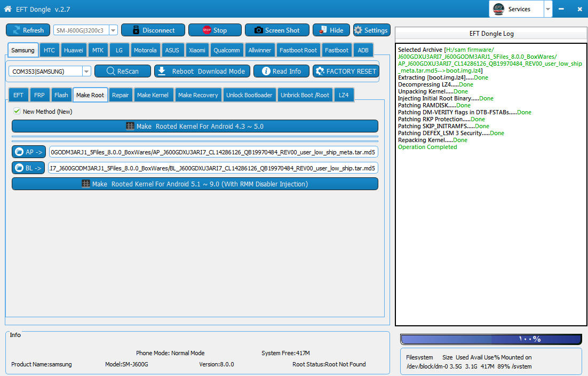588x376 pixels.
Task: Open the FRP sub-tab
Action: point(39,95)
